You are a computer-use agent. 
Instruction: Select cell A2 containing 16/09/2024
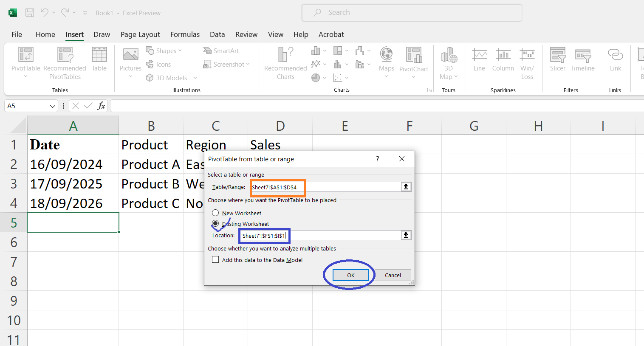click(x=73, y=164)
